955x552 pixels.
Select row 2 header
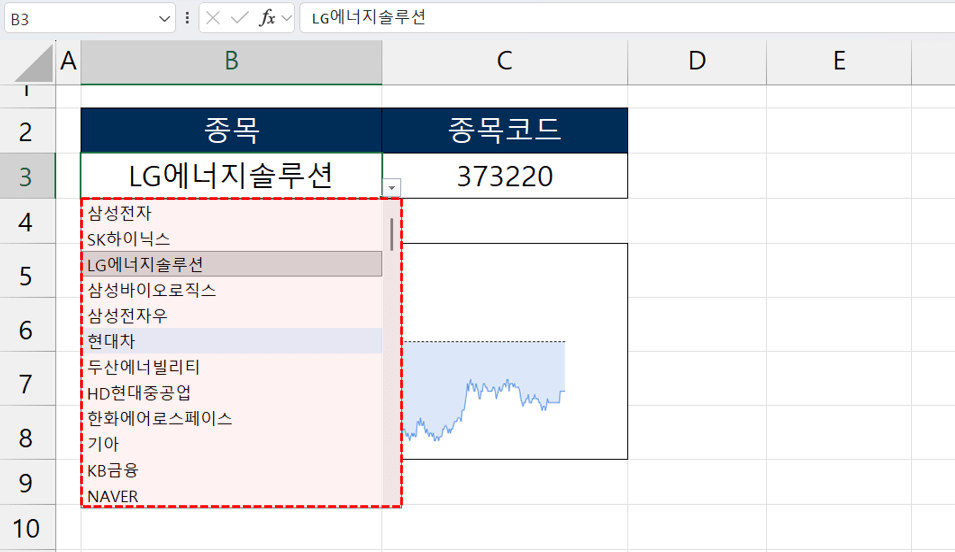click(x=27, y=131)
